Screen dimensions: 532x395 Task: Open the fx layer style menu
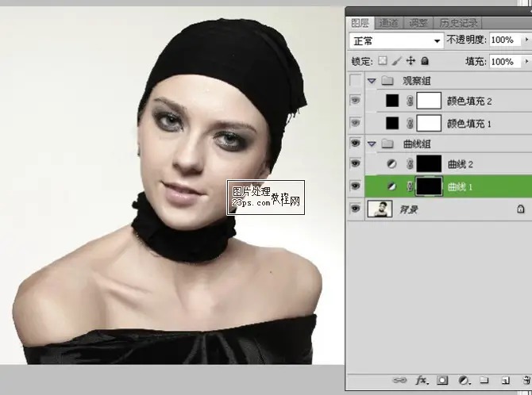pyautogui.click(x=423, y=382)
